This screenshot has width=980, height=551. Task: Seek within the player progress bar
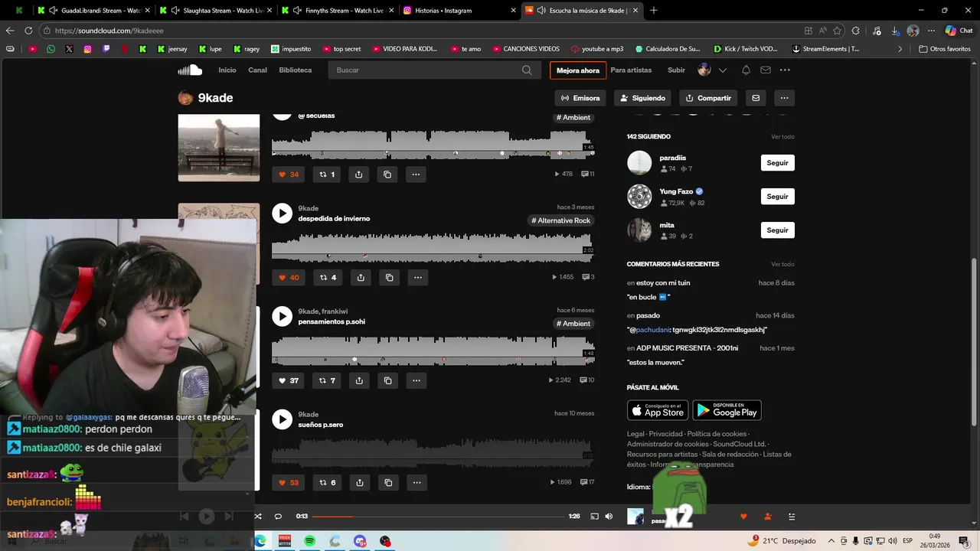(438, 517)
